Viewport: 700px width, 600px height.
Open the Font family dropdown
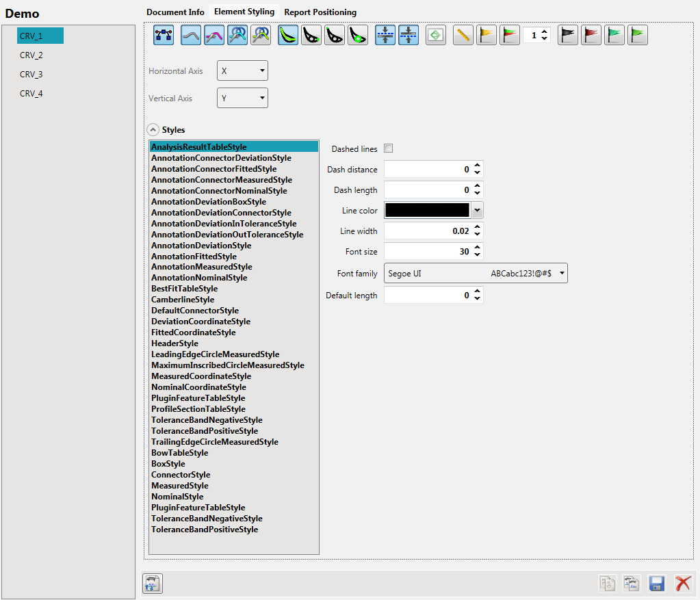476,274
